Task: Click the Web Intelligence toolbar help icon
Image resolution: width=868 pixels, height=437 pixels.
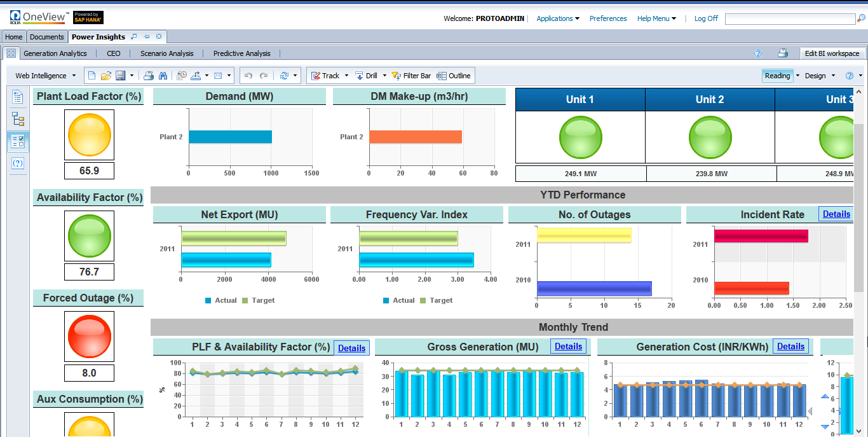Action: 849,76
